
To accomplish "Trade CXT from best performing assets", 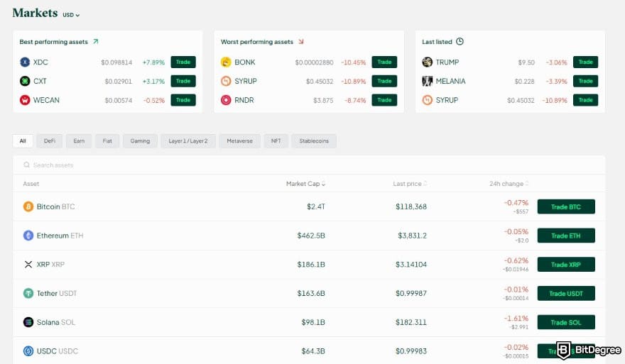I will 183,81.
